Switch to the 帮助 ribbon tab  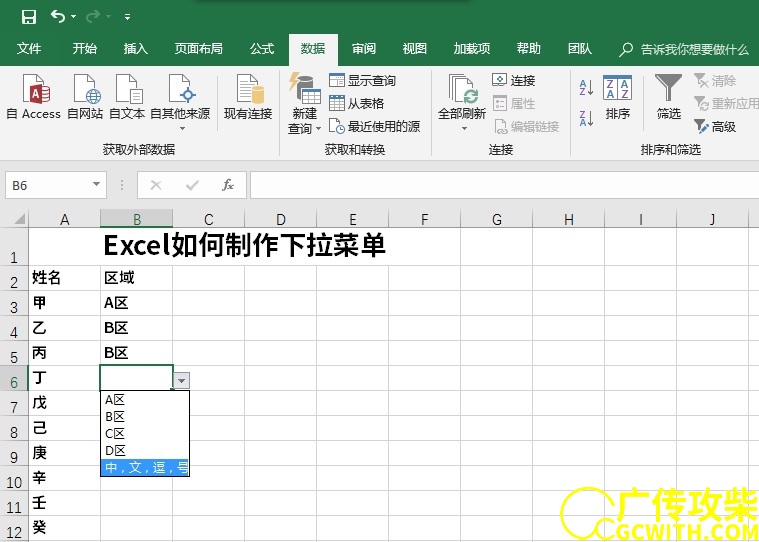tap(528, 48)
